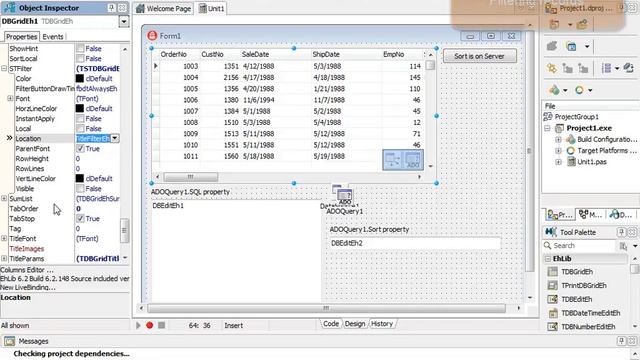Viewport: 640px width, 360px height.
Task: Click the Tool Palette filter icon beside Search
Action: coord(623,246)
